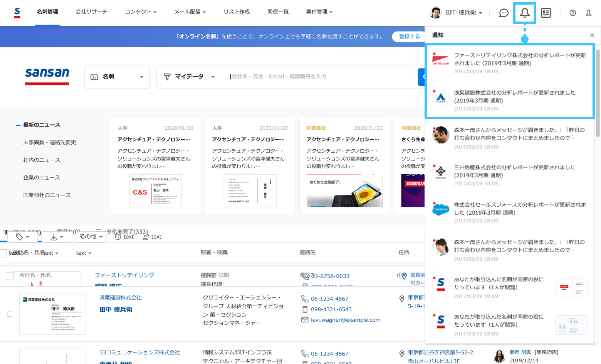Click Salesforce cloud logo in notifications
Screen dimensions: 601x364
[441, 209]
